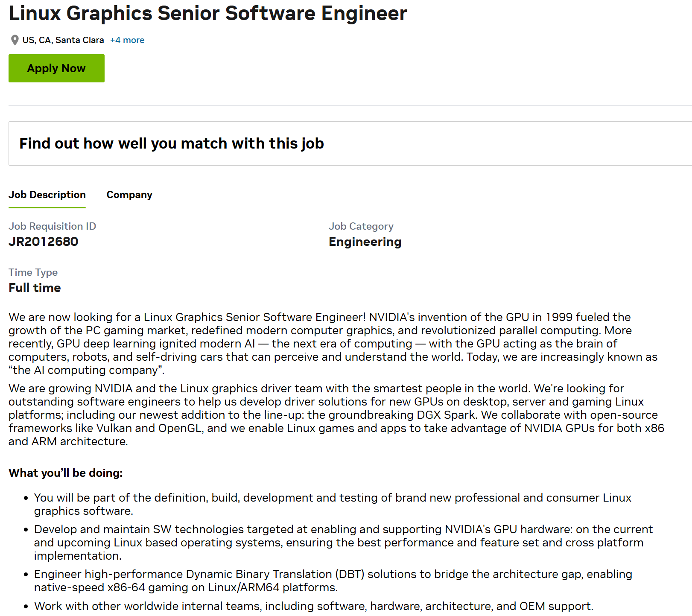692x616 pixels.
Task: Click the Time Type label
Action: point(33,272)
